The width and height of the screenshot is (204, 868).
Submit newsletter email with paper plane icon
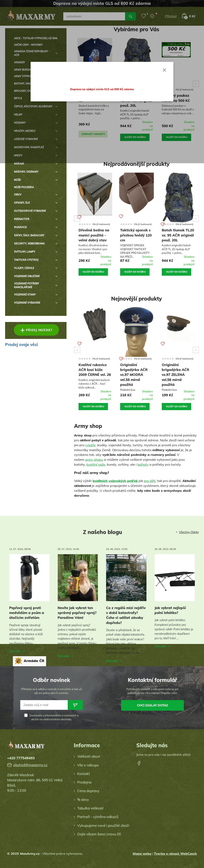click(x=75, y=705)
